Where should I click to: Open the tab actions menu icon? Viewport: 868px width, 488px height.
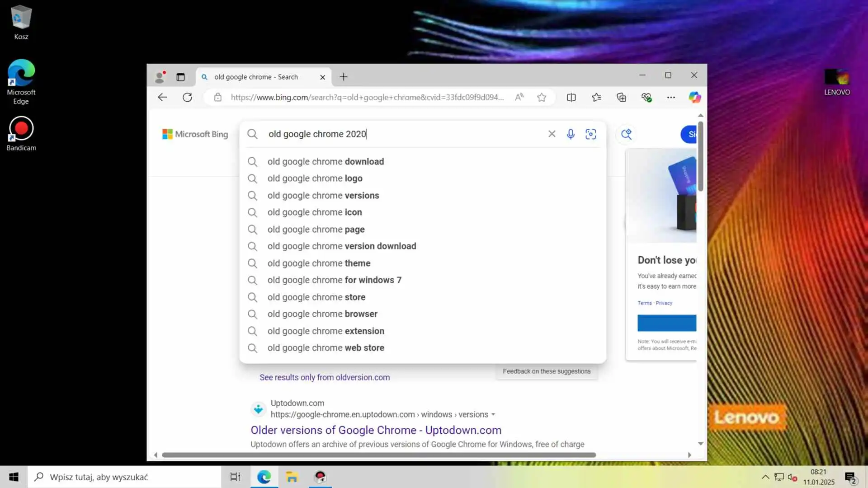180,77
